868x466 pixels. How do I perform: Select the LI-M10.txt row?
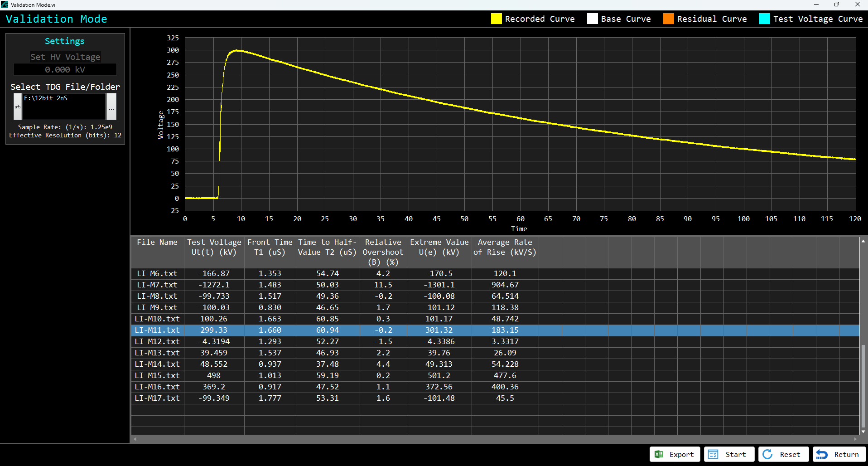tap(495, 319)
